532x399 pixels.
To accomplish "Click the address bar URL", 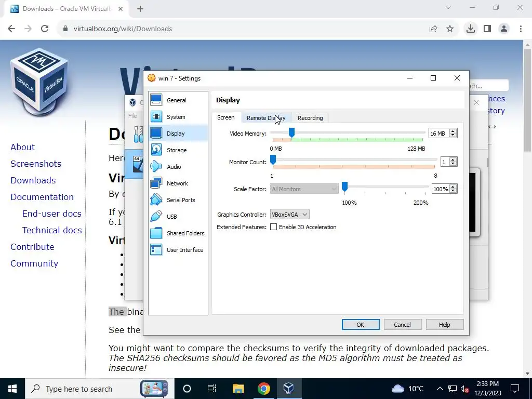I will pyautogui.click(x=123, y=29).
